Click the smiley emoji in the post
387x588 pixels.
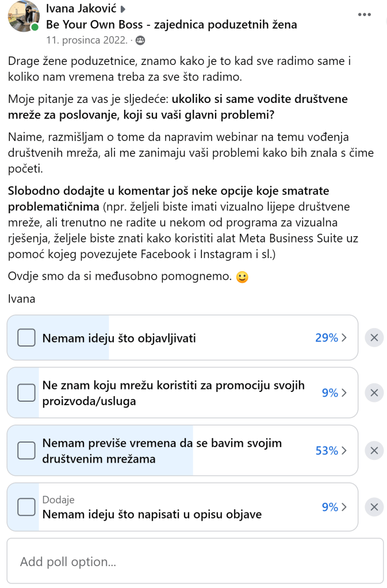click(x=243, y=277)
